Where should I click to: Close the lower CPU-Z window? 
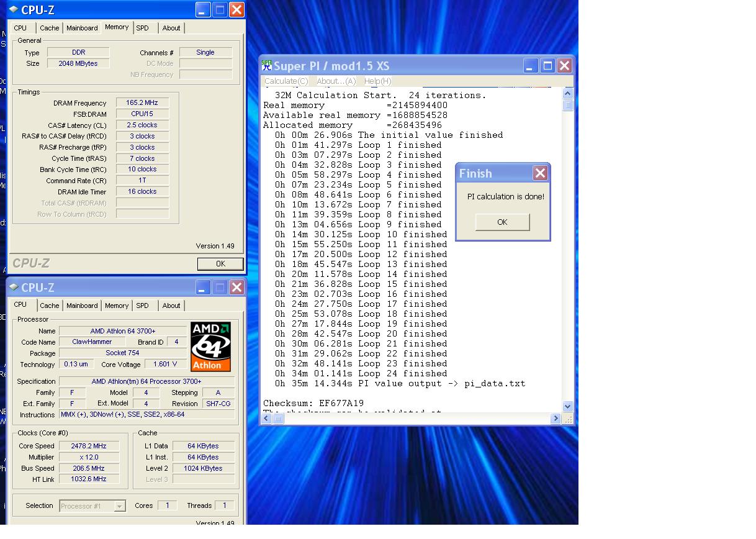[236, 288]
